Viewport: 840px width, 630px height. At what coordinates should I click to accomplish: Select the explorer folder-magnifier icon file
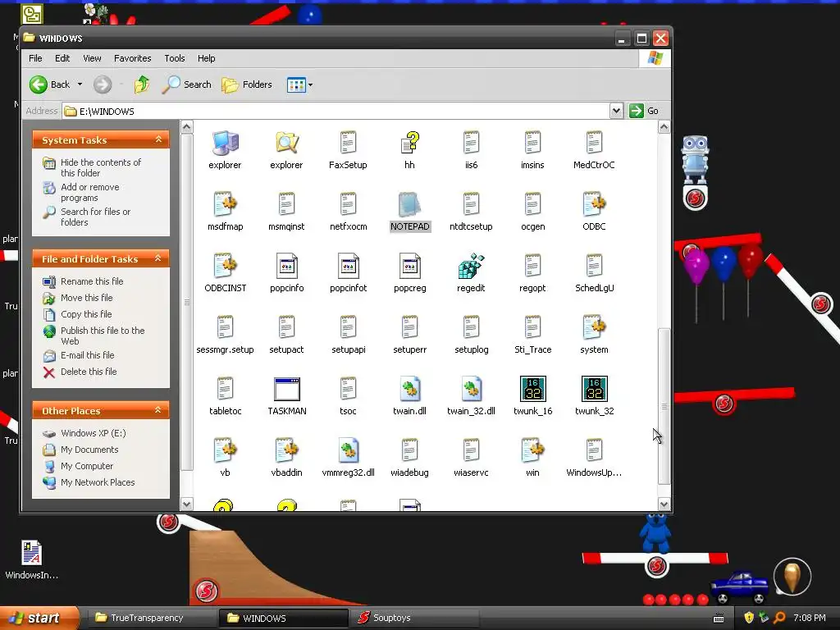pos(286,143)
